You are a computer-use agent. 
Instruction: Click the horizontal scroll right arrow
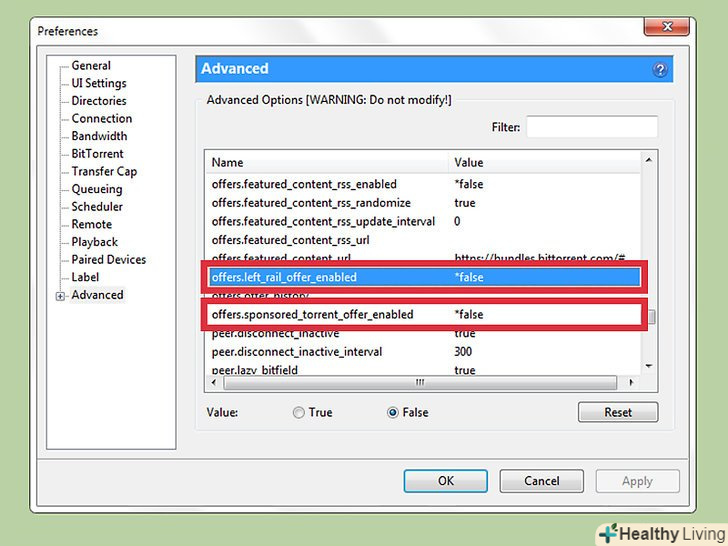pos(631,383)
